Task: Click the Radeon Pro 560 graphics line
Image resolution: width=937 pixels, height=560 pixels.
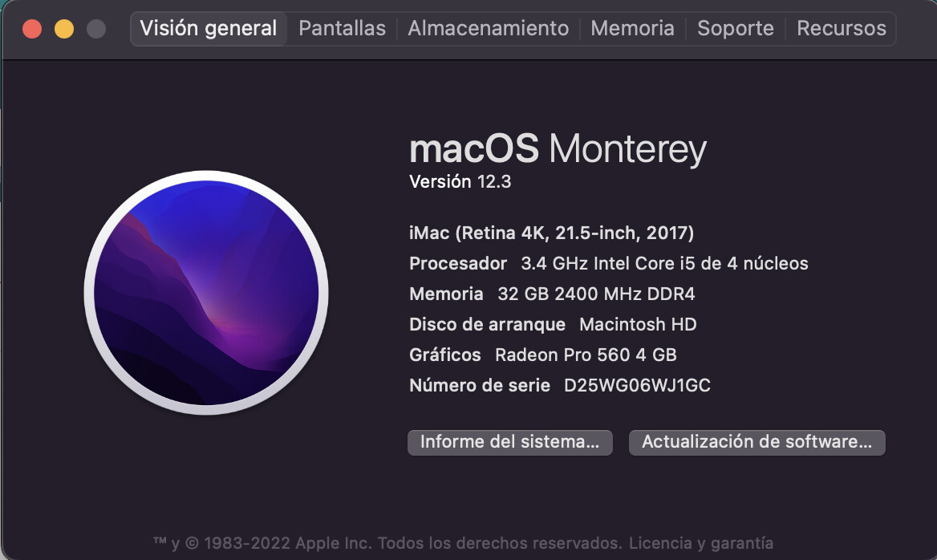Action: coord(542,355)
